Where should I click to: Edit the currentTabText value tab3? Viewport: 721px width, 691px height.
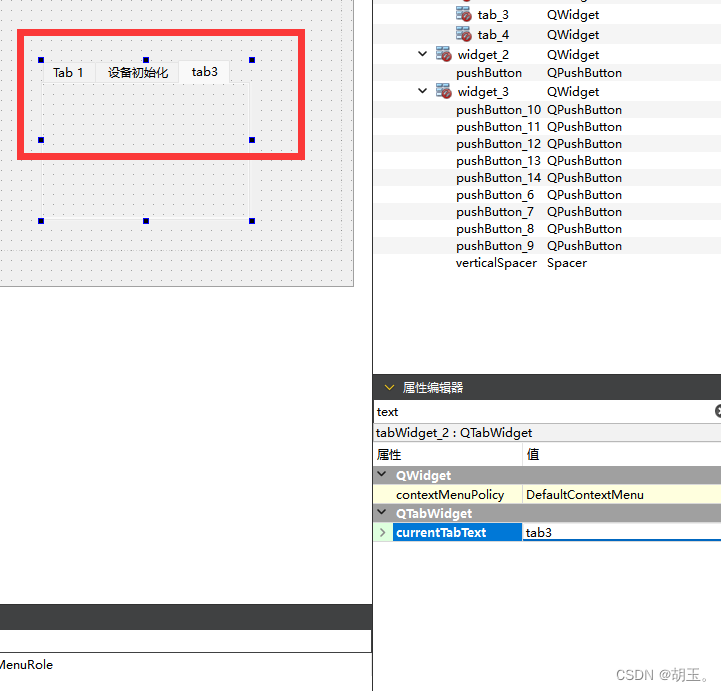click(621, 532)
